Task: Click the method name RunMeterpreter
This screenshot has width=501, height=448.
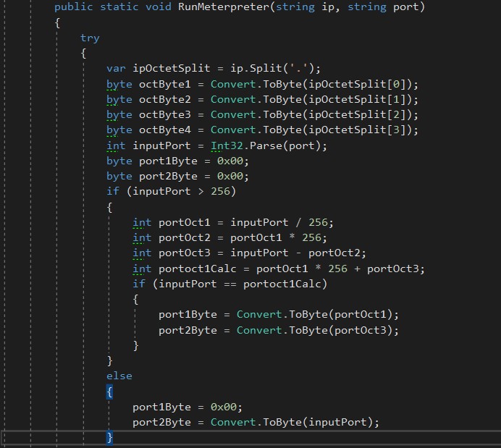Action: [x=224, y=7]
